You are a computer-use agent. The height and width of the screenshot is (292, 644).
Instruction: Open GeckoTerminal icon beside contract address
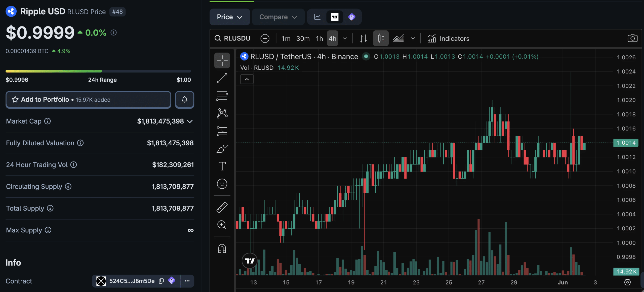[x=172, y=280]
